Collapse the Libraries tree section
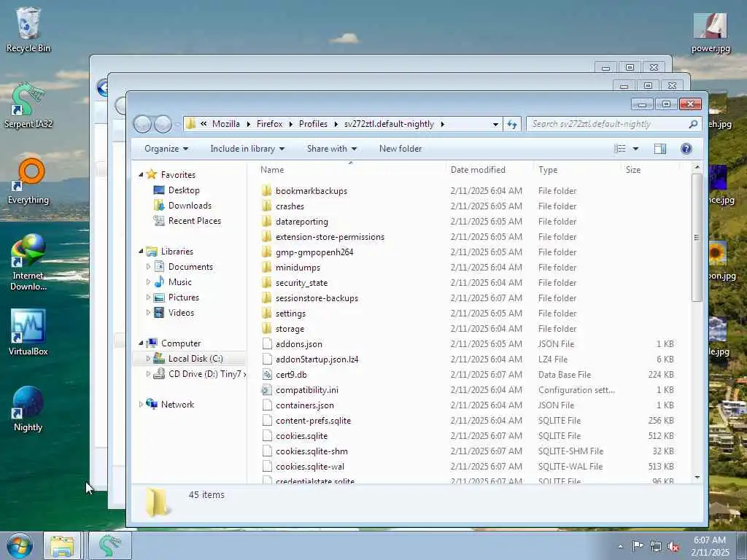Viewport: 747px width, 560px height. [x=141, y=252]
